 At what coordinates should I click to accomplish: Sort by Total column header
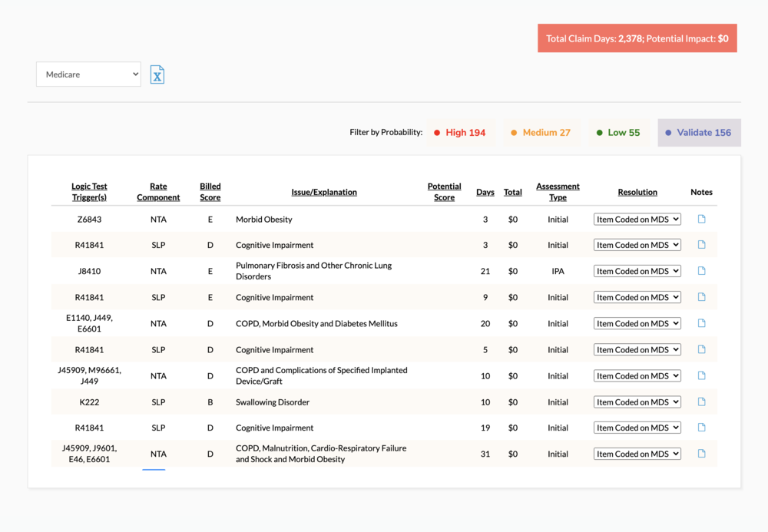(513, 192)
